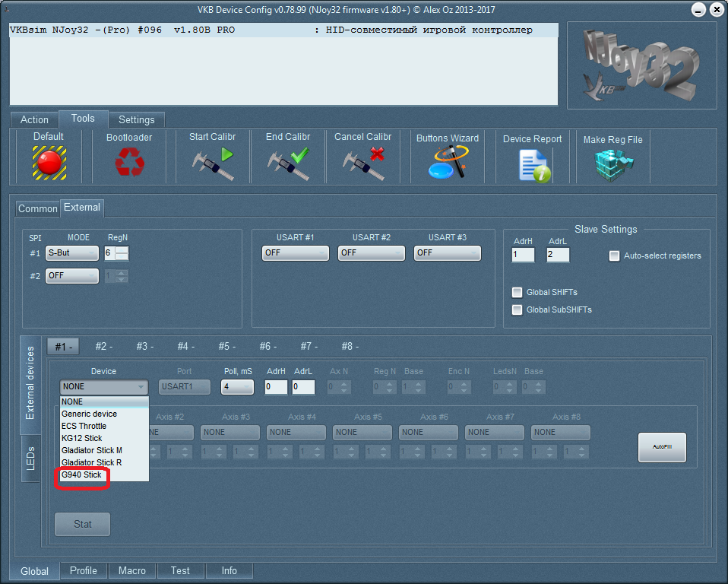728x584 pixels.
Task: Open the Info bottom tab
Action: [229, 571]
